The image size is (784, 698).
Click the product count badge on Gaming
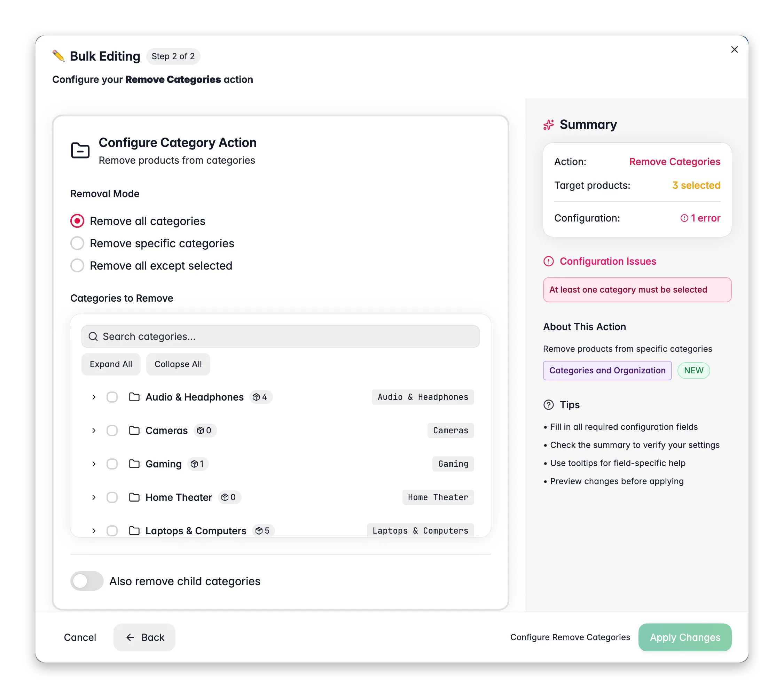point(197,464)
